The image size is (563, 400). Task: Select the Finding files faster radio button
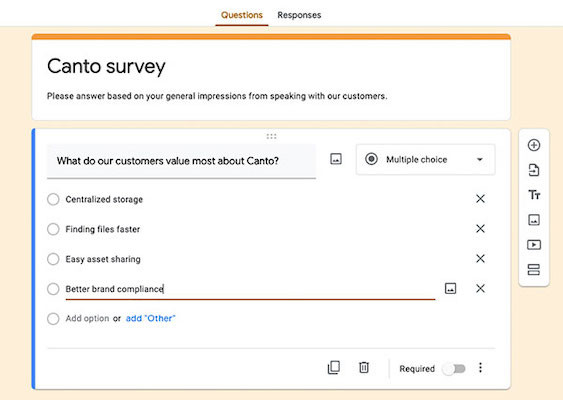(x=53, y=229)
